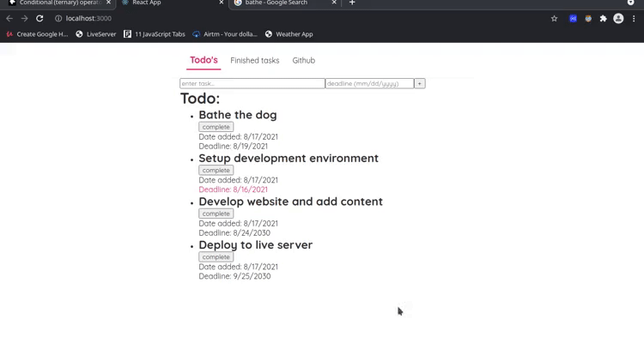Open the Extensions puzzle menu
644x343 pixels.
coord(603,19)
